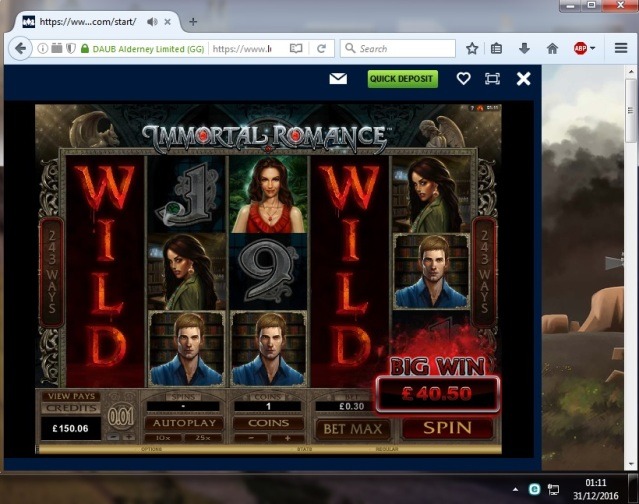Increase coins with the plus stepper
The image size is (639, 504).
[x=287, y=438]
